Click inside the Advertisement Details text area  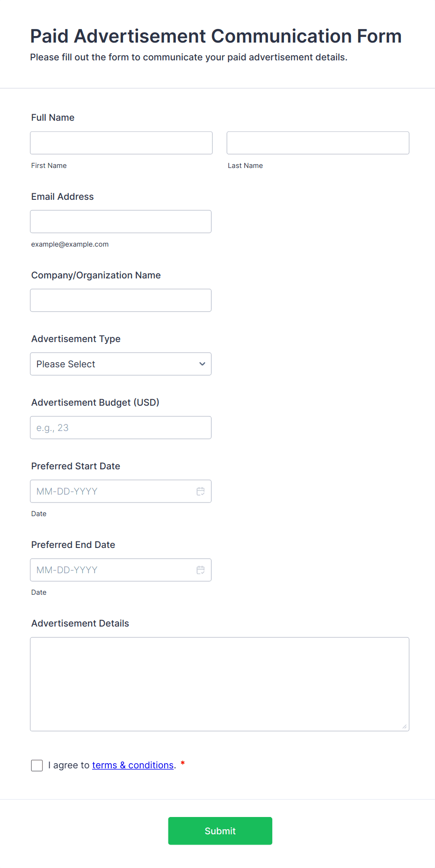tap(219, 684)
